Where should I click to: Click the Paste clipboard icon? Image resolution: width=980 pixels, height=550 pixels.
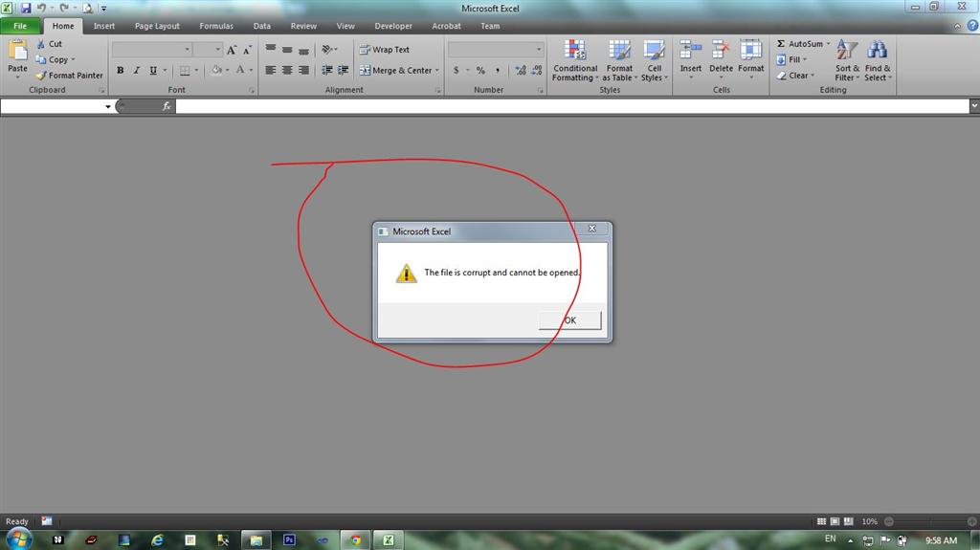[17, 50]
